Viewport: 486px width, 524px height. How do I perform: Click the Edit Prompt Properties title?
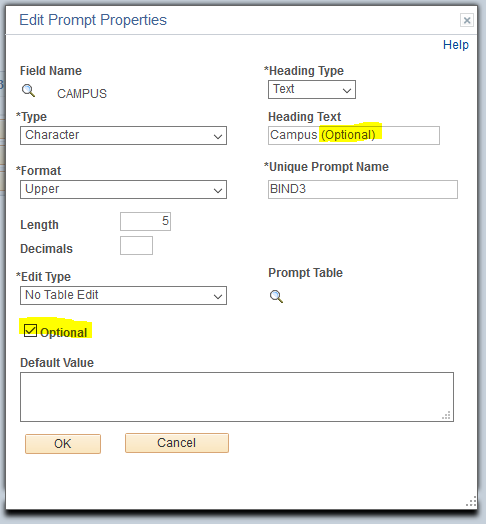93,20
